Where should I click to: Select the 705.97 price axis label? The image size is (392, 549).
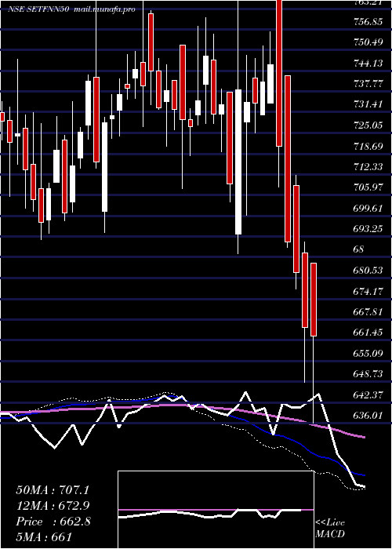(x=368, y=187)
